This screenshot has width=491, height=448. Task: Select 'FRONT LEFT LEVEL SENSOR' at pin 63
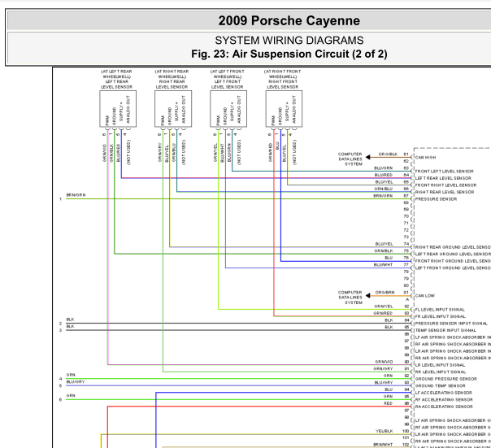pyautogui.click(x=445, y=172)
